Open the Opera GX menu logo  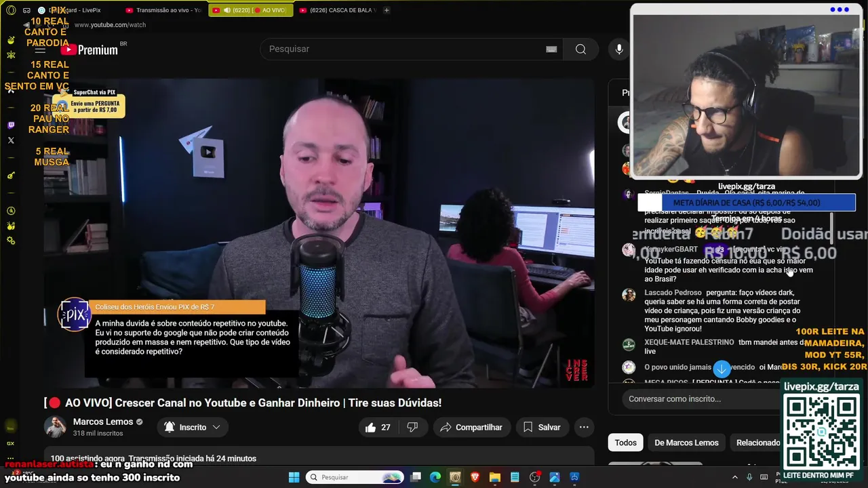pos(11,10)
